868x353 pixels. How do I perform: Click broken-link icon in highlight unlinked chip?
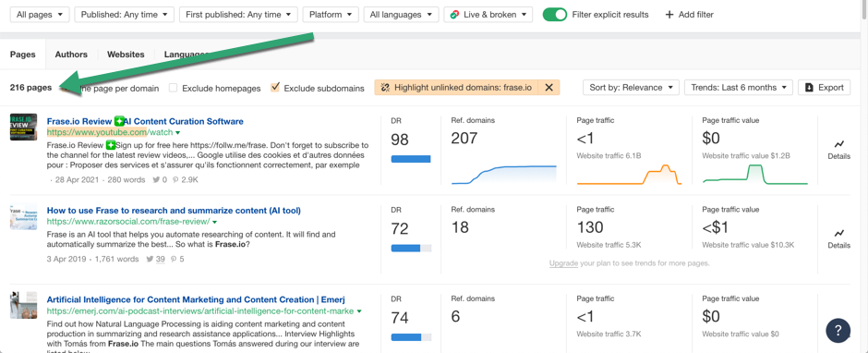click(386, 88)
